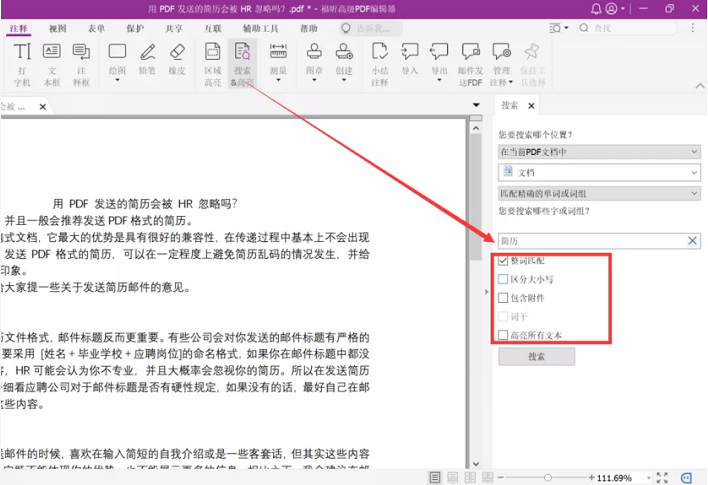Image resolution: width=708 pixels, height=485 pixels.
Task: Select the Typewriter (打字机) tool
Action: 22,64
